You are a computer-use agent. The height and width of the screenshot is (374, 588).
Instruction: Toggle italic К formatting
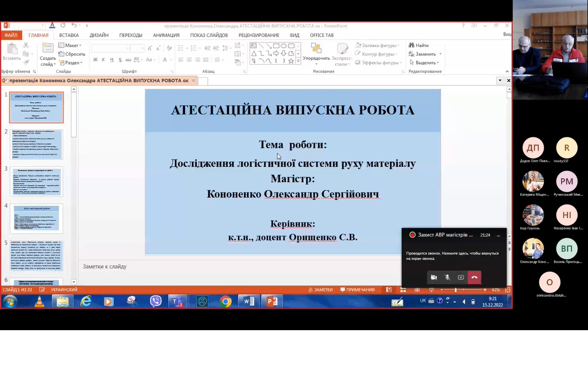103,60
